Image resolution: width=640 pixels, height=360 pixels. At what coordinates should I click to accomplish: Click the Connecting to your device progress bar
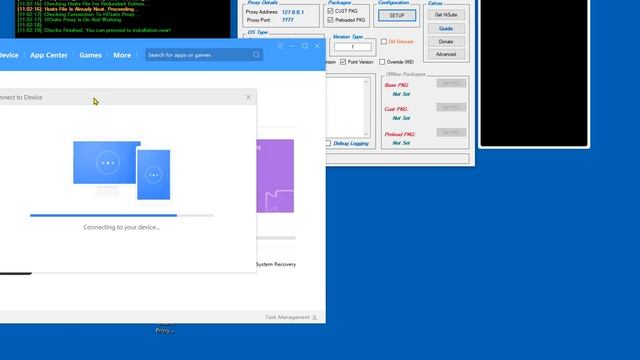(122, 216)
